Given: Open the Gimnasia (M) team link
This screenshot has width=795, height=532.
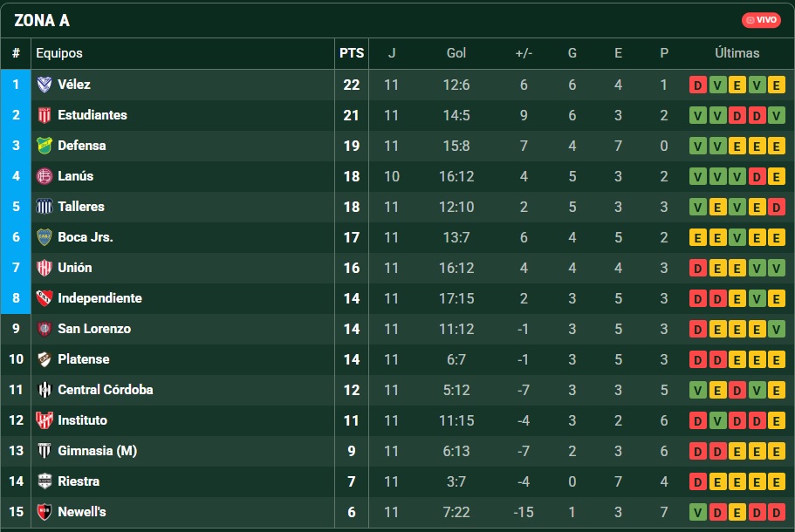Looking at the screenshot, I should (x=97, y=451).
